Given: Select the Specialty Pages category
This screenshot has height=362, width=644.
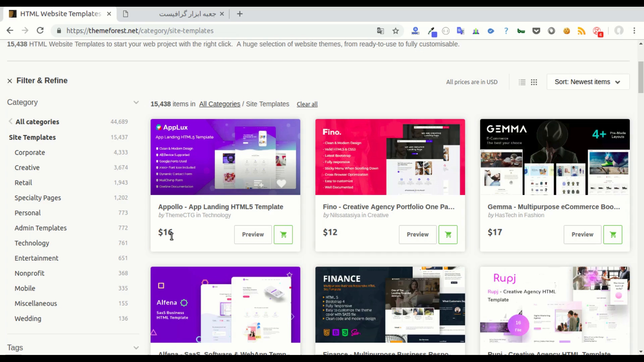Looking at the screenshot, I should [38, 198].
